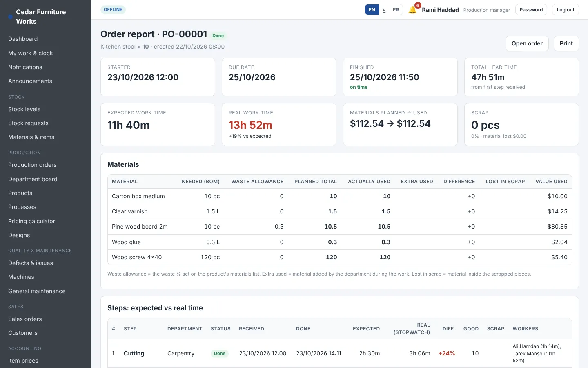Open the Department board

[x=33, y=179]
